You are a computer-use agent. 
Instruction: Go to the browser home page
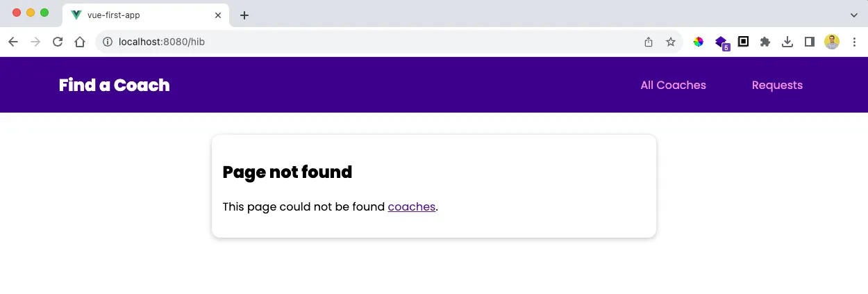(x=80, y=42)
